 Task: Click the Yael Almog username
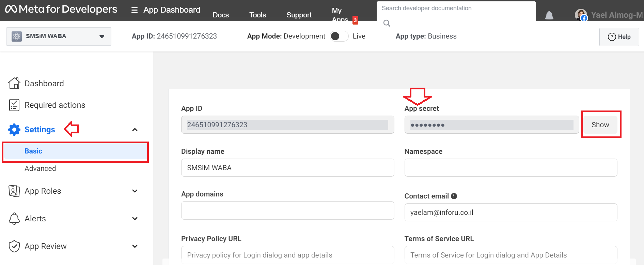617,15
